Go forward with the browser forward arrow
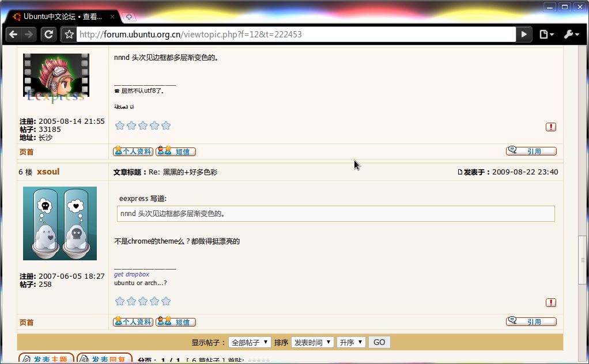The image size is (589, 364). (29, 35)
